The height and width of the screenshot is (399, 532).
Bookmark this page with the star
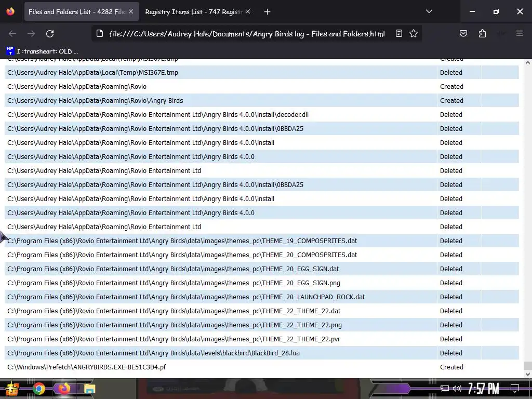click(x=414, y=34)
